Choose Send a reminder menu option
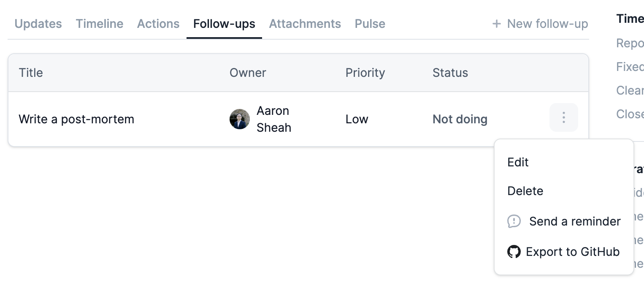Screen dimensions: 644x288 pyautogui.click(x=574, y=222)
